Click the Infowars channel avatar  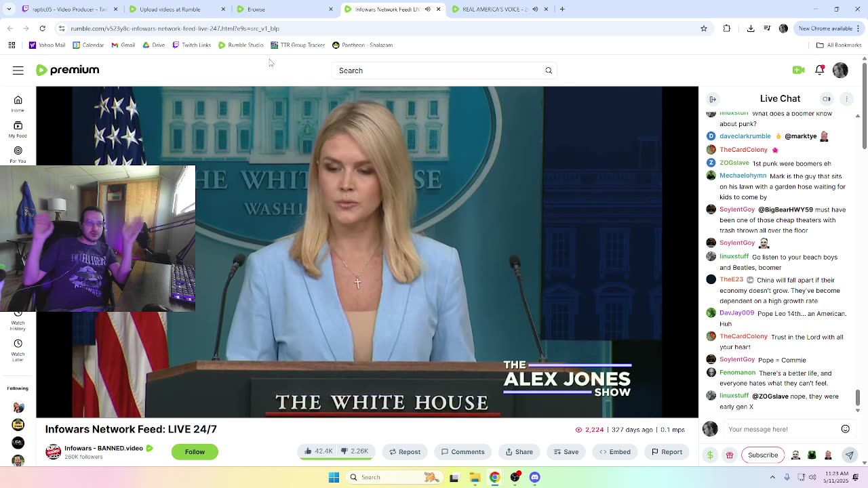click(53, 452)
